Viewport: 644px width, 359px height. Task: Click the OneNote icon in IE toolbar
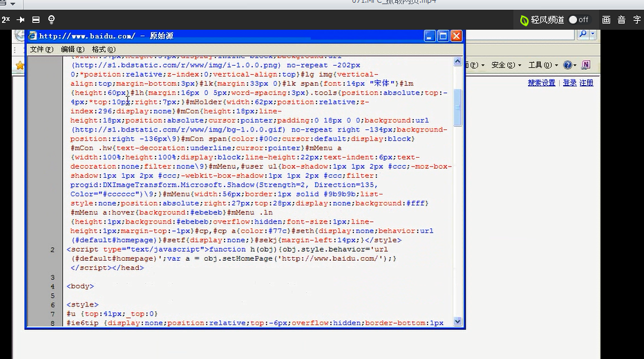click(586, 65)
